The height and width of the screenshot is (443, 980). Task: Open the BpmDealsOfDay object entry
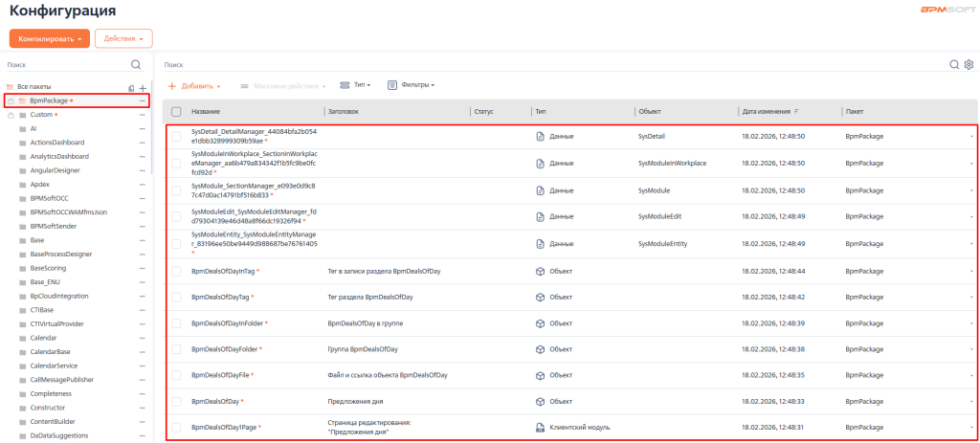pos(215,401)
